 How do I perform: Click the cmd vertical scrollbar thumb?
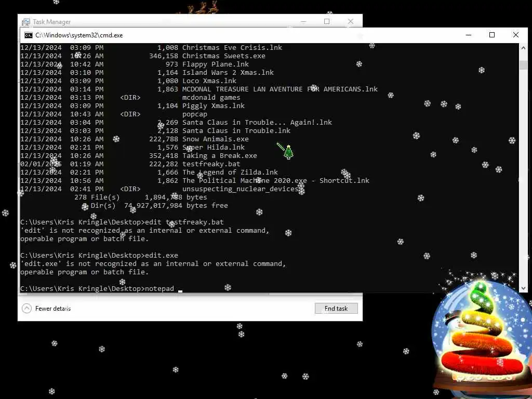click(x=523, y=65)
